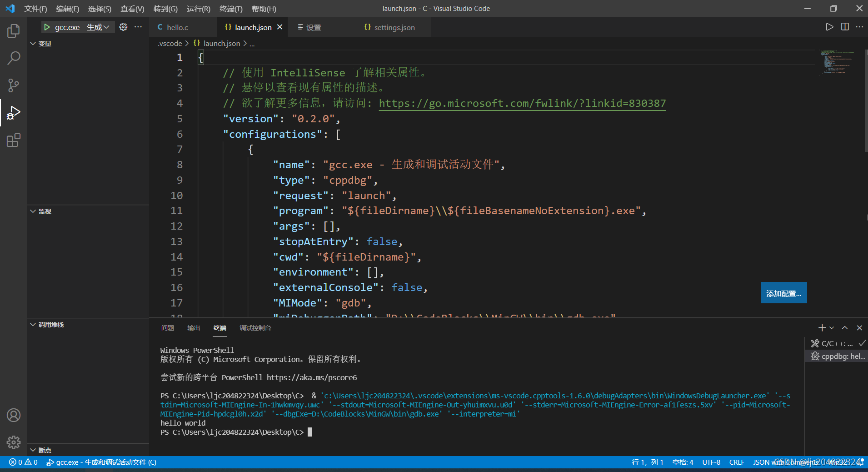The width and height of the screenshot is (868, 472).
Task: Open the 选择(S) menu
Action: (100, 9)
